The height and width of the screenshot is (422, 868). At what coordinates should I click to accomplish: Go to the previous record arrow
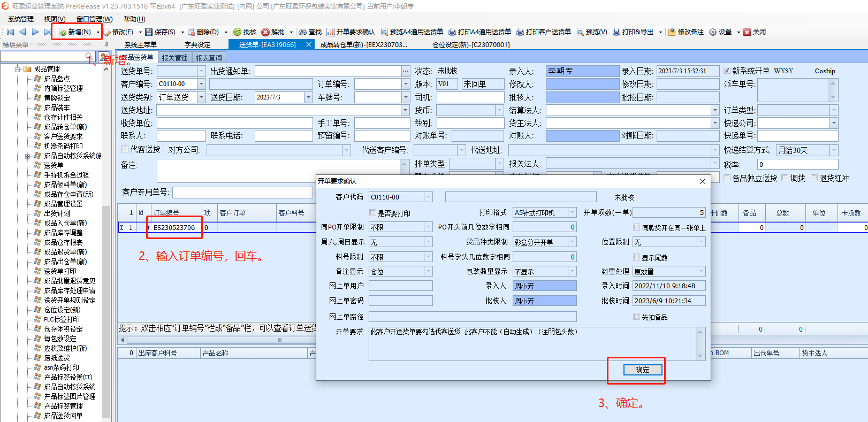tap(22, 32)
